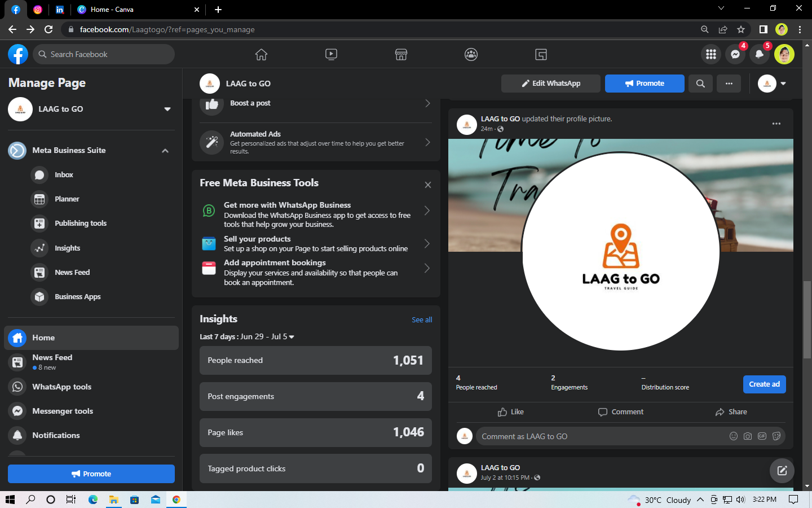Open Windows notification center icon
The width and height of the screenshot is (812, 508).
(793, 500)
